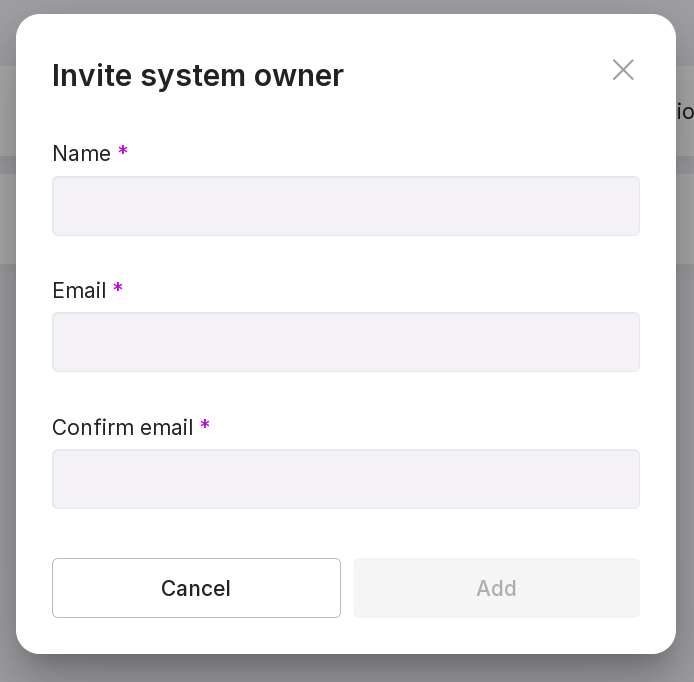This screenshot has height=682, width=694.
Task: Click the required asterisk beside Name
Action: pyautogui.click(x=123, y=152)
